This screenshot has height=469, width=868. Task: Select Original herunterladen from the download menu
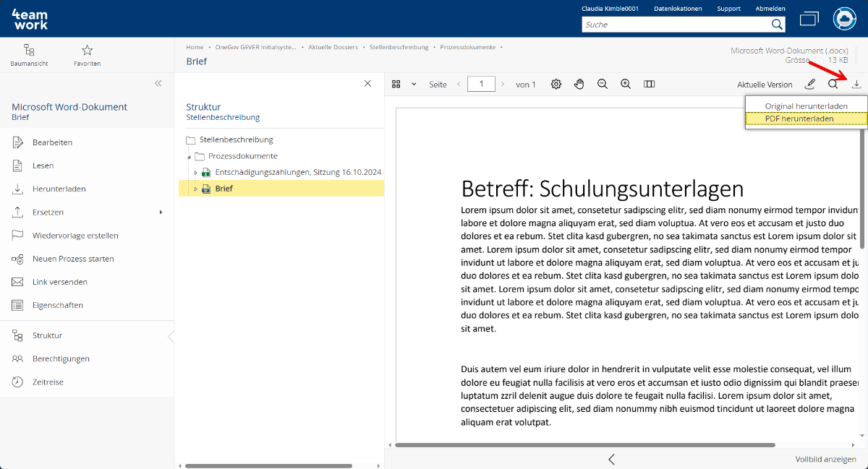(807, 106)
